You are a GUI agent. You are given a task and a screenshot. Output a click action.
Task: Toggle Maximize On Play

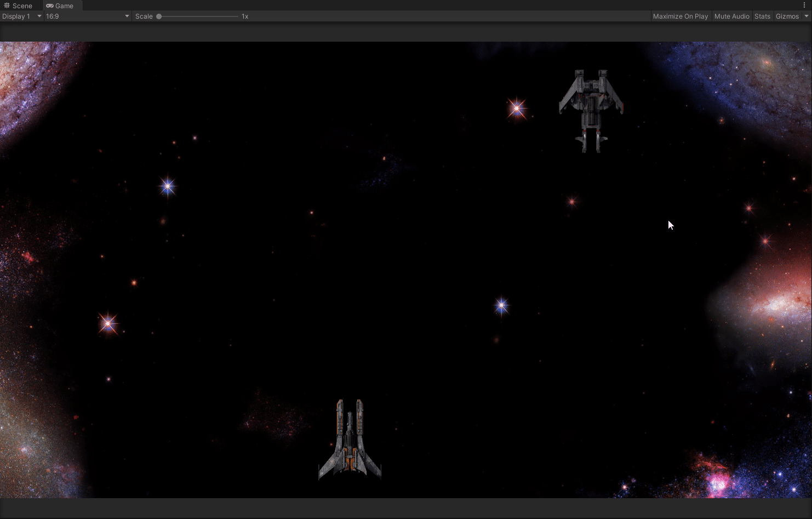click(x=681, y=16)
